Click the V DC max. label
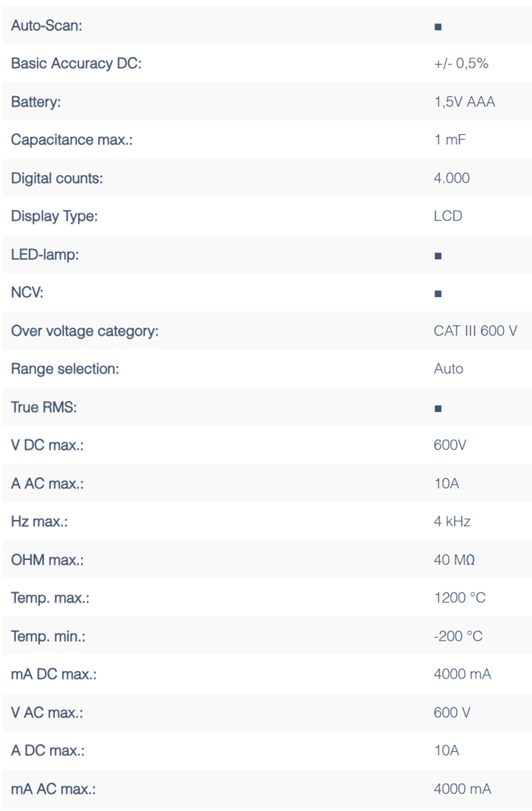532x811 pixels. [x=48, y=445]
